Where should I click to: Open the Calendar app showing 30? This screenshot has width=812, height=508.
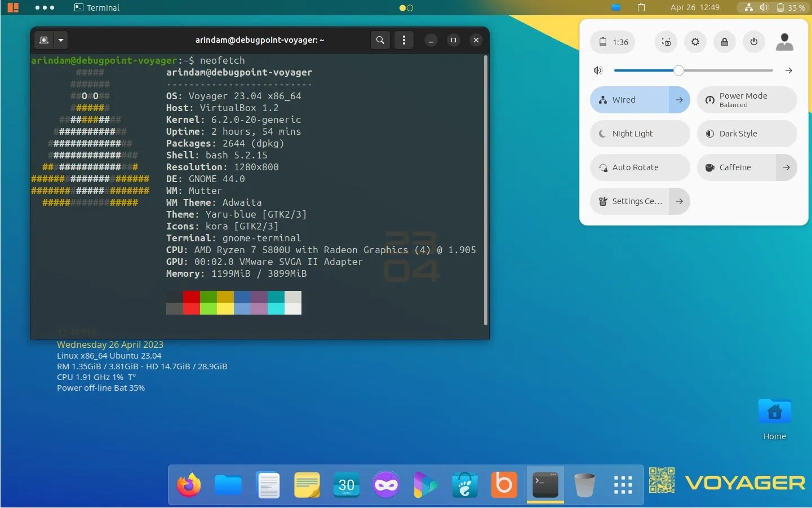346,485
